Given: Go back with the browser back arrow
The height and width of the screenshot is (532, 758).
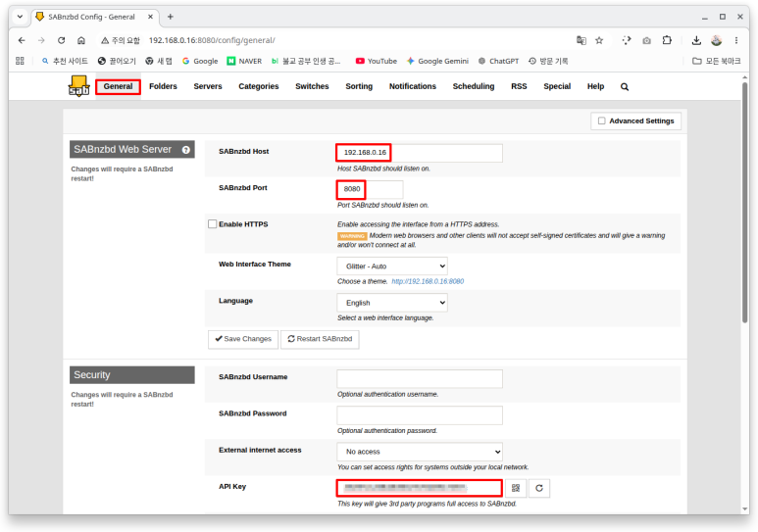Looking at the screenshot, I should tap(22, 40).
